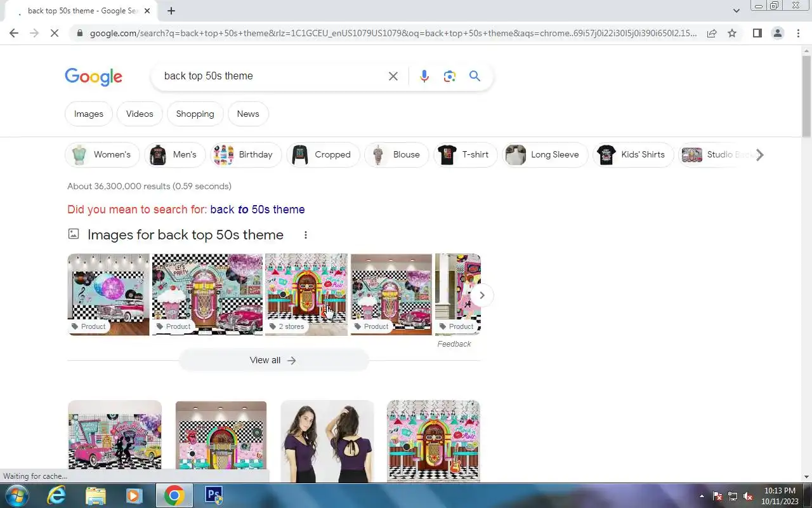Open Windows Media Player from taskbar
Image resolution: width=812 pixels, height=508 pixels.
pyautogui.click(x=134, y=495)
